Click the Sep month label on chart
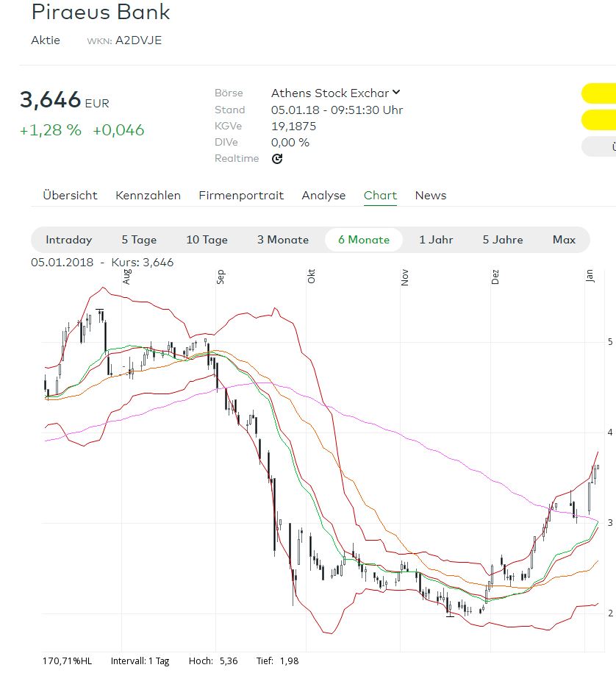 220,277
